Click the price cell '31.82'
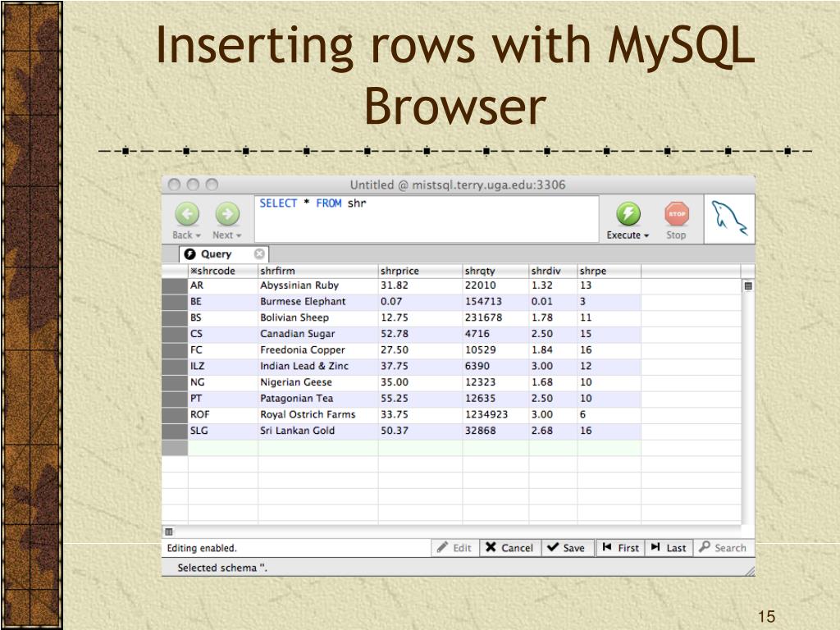The height and width of the screenshot is (630, 840). (x=421, y=286)
